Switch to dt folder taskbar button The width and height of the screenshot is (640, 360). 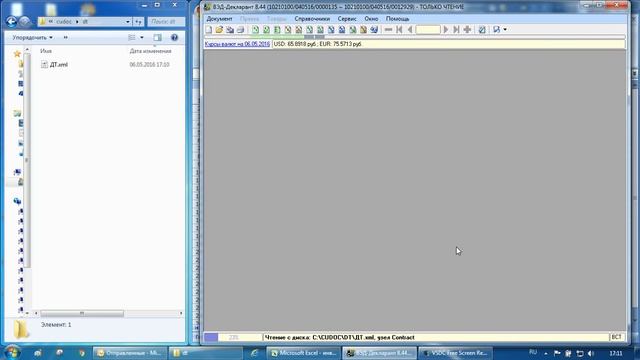[x=206, y=353]
